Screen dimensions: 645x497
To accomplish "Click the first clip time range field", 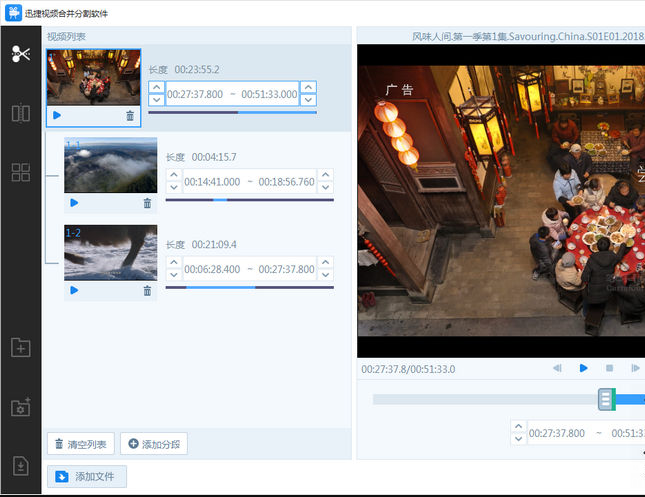I will pyautogui.click(x=232, y=94).
